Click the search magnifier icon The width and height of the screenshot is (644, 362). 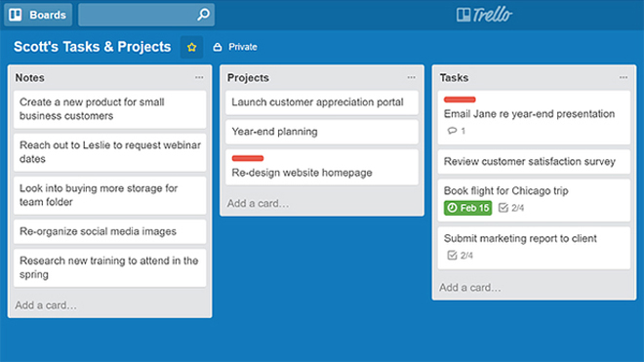tap(203, 15)
